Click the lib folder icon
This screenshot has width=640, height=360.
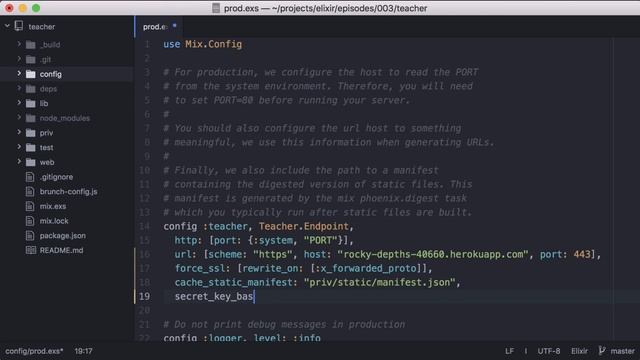pyautogui.click(x=31, y=103)
